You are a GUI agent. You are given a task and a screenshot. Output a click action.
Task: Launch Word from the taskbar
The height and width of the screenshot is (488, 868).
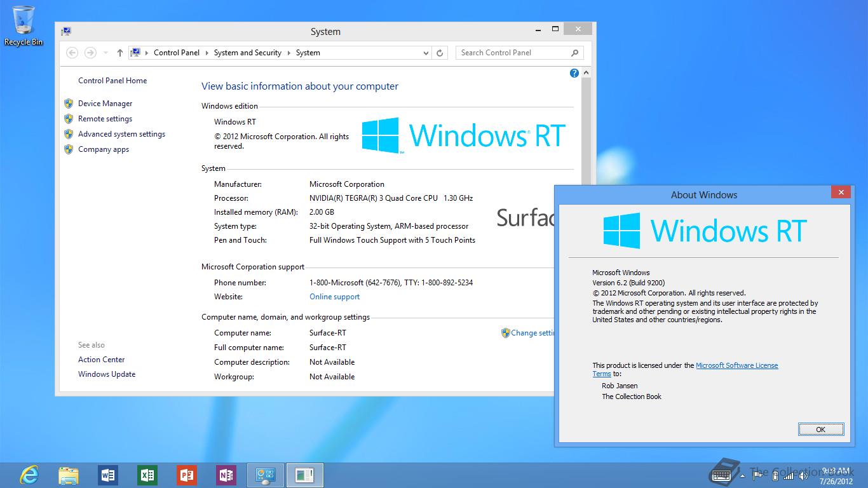pyautogui.click(x=108, y=475)
